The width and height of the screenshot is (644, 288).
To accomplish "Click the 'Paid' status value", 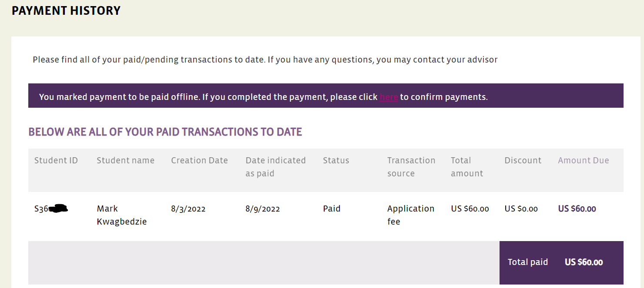I will point(332,209).
